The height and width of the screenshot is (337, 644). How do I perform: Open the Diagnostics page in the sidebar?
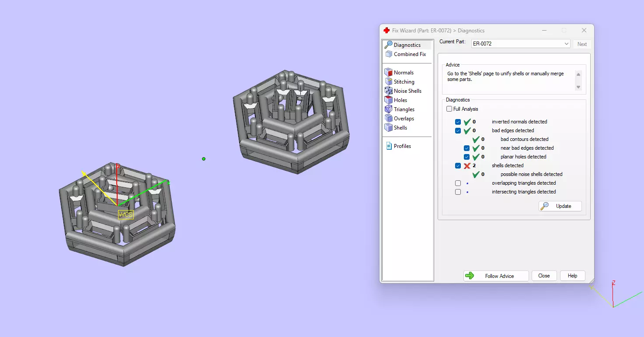407,45
